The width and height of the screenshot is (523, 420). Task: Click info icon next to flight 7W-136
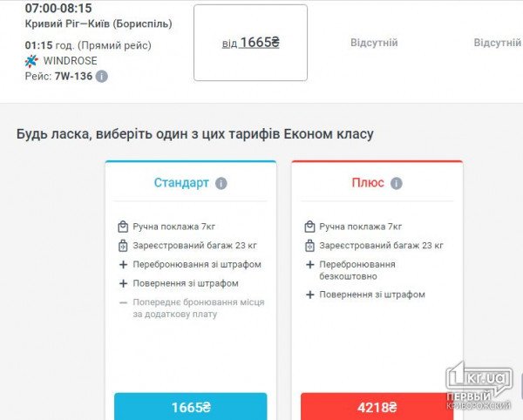[x=102, y=77]
